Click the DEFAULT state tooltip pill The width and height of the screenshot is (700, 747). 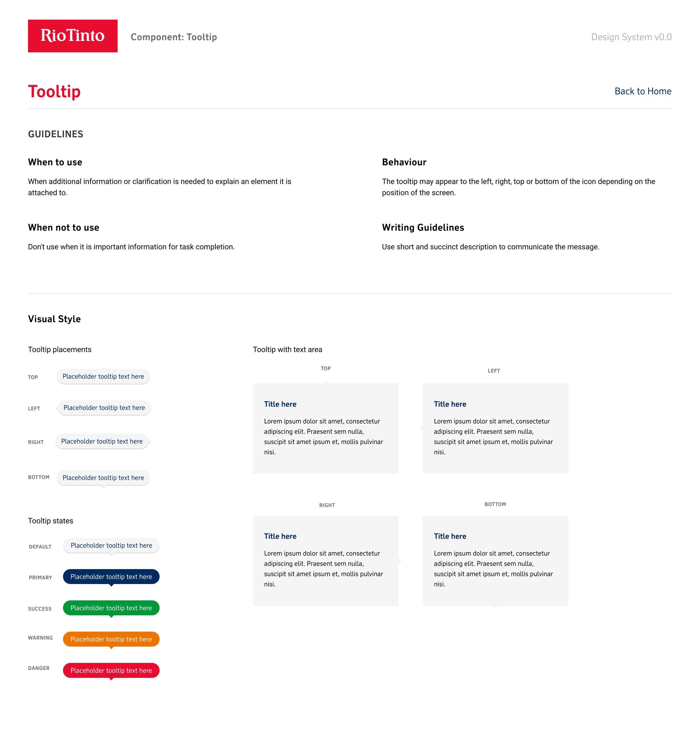111,545
